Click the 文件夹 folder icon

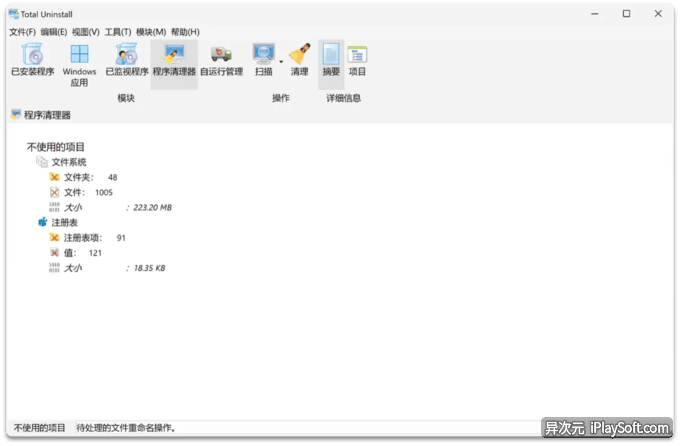[x=54, y=177]
